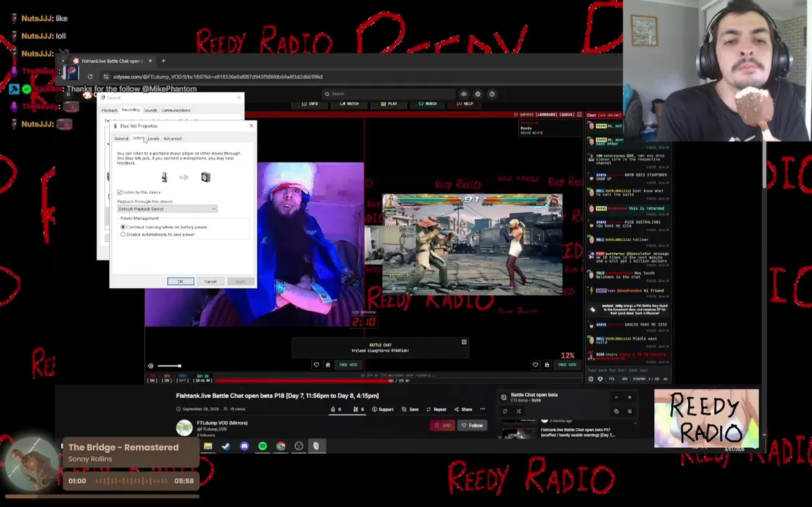The height and width of the screenshot is (507, 812).
Task: Select Continue running when on battery power
Action: pos(123,227)
